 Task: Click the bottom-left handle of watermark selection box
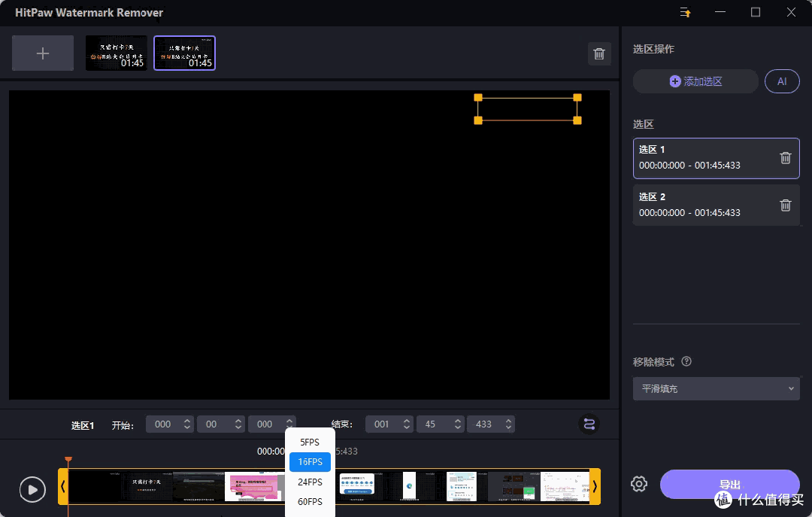478,120
